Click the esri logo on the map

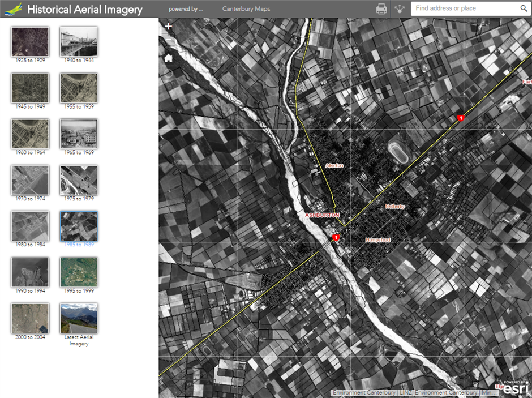[516, 388]
